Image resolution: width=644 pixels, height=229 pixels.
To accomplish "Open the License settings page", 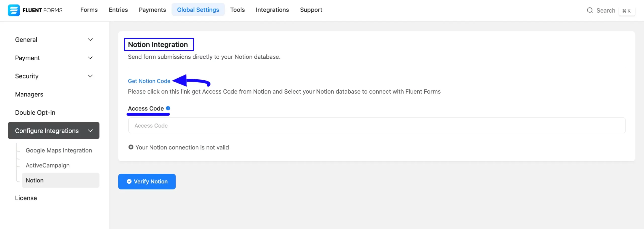I will (26, 198).
